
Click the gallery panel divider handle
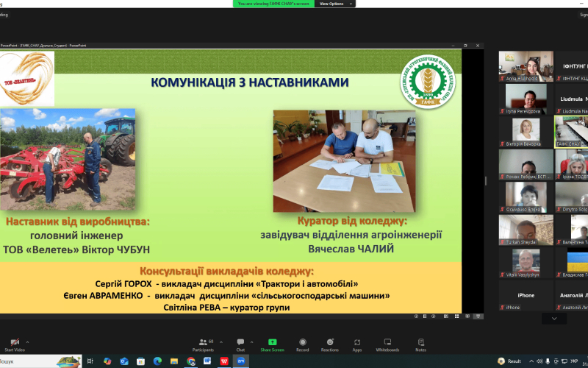486,181
